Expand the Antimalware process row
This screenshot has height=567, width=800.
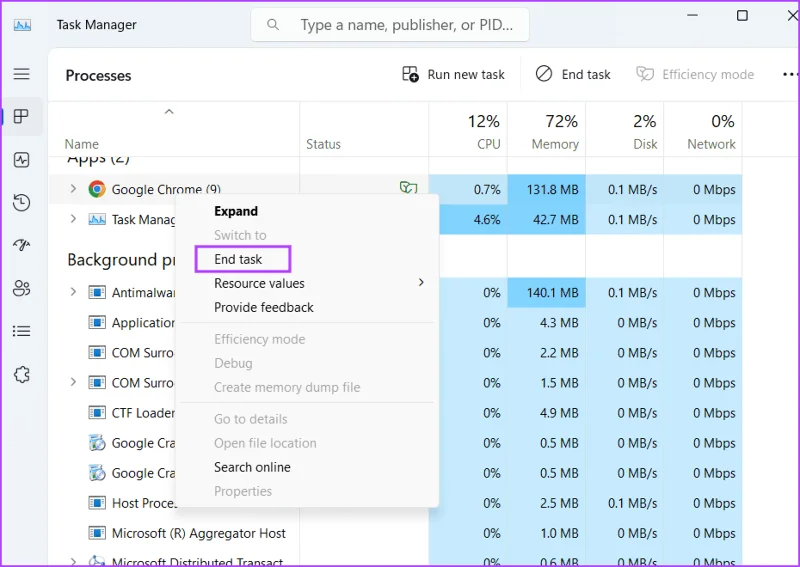point(73,292)
